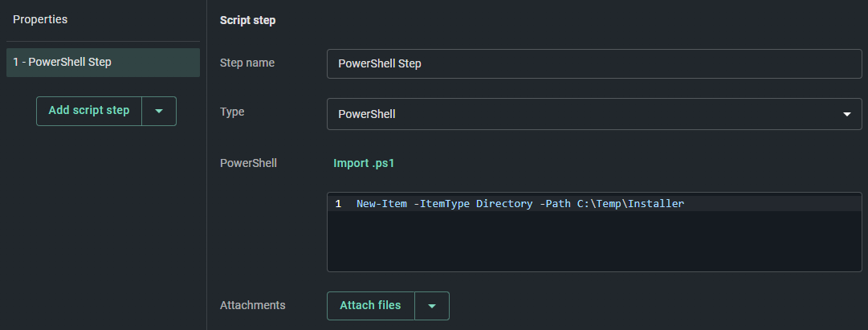The height and width of the screenshot is (330, 868).
Task: Click the Script step section heading
Action: tap(247, 21)
